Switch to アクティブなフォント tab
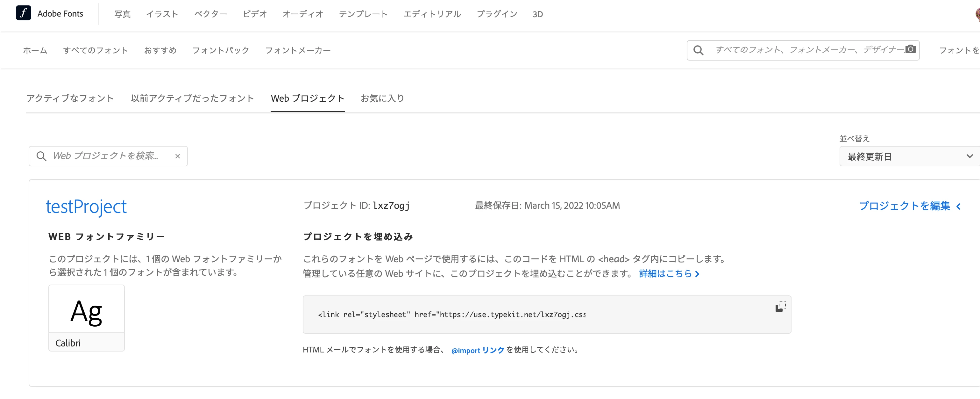The image size is (980, 399). pos(70,98)
